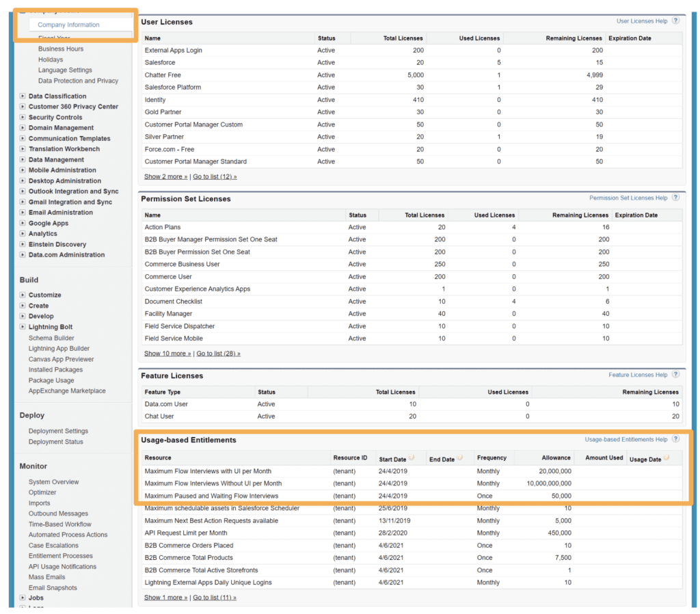This screenshot has width=700, height=614.
Task: Open Canvas App Previewer
Action: pyautogui.click(x=61, y=359)
